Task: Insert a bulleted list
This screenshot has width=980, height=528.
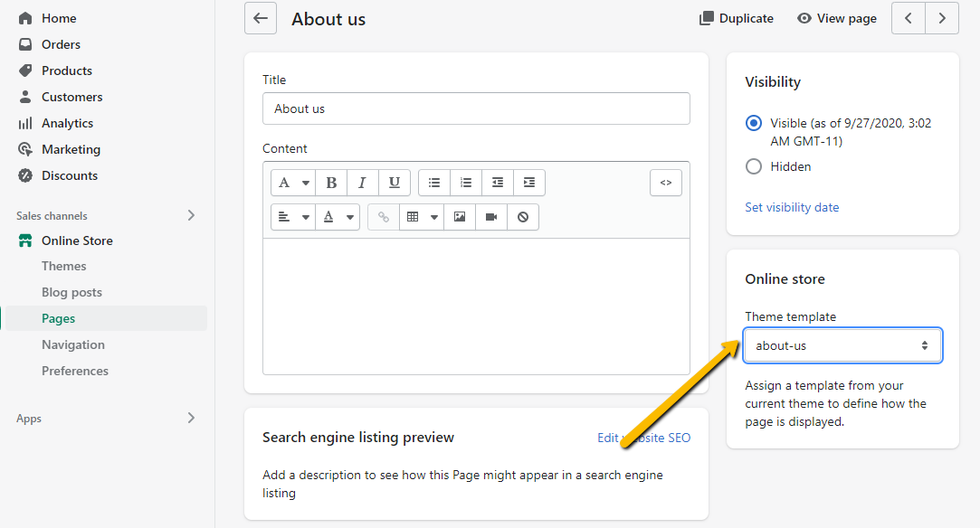Action: pos(434,183)
